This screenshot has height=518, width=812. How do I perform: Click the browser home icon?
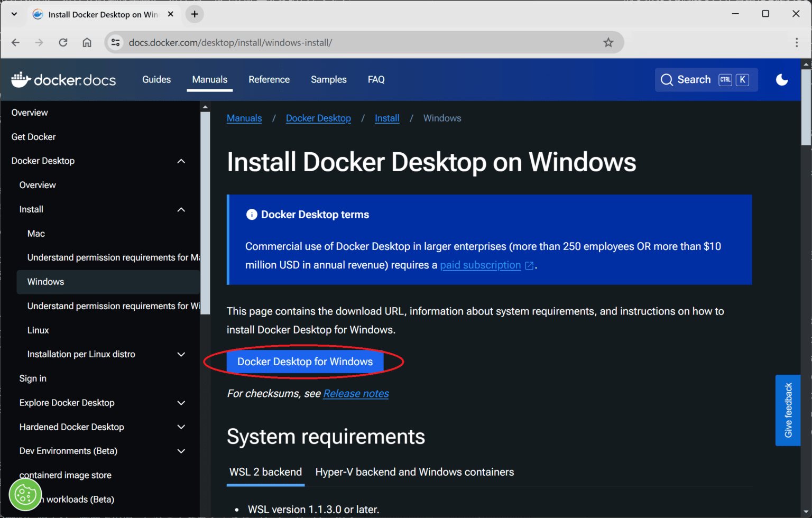tap(87, 42)
